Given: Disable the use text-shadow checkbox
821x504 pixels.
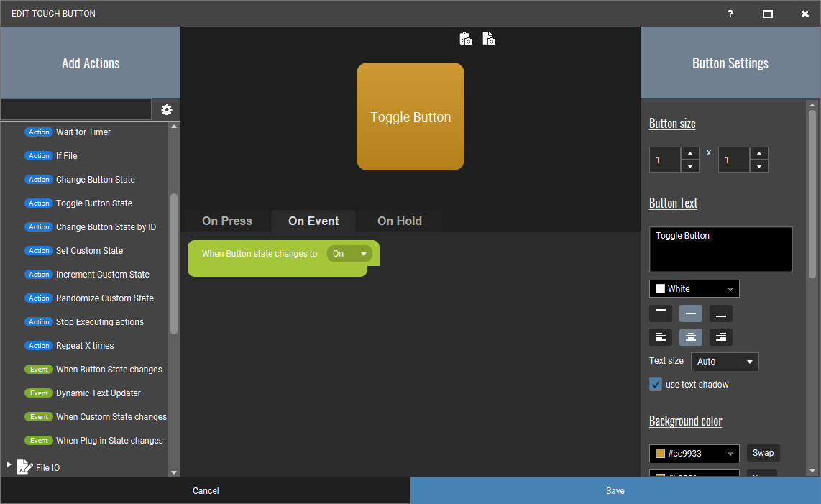Looking at the screenshot, I should point(656,385).
